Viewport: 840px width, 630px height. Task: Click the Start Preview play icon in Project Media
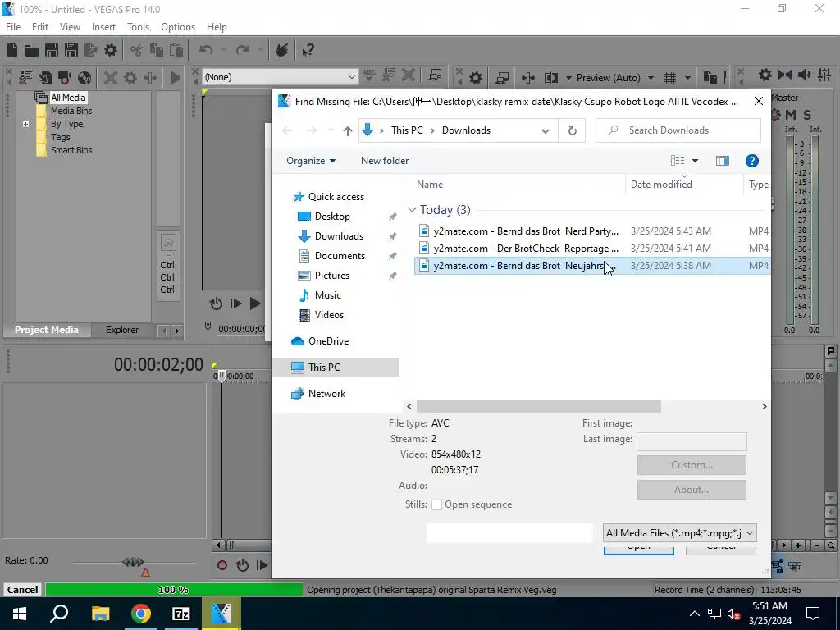pos(176,78)
